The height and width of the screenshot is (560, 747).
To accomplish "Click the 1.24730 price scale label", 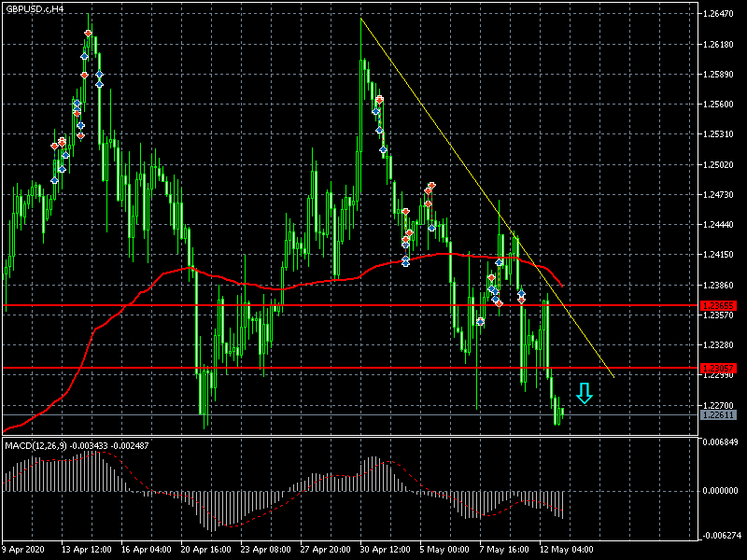I will pyautogui.click(x=721, y=195).
